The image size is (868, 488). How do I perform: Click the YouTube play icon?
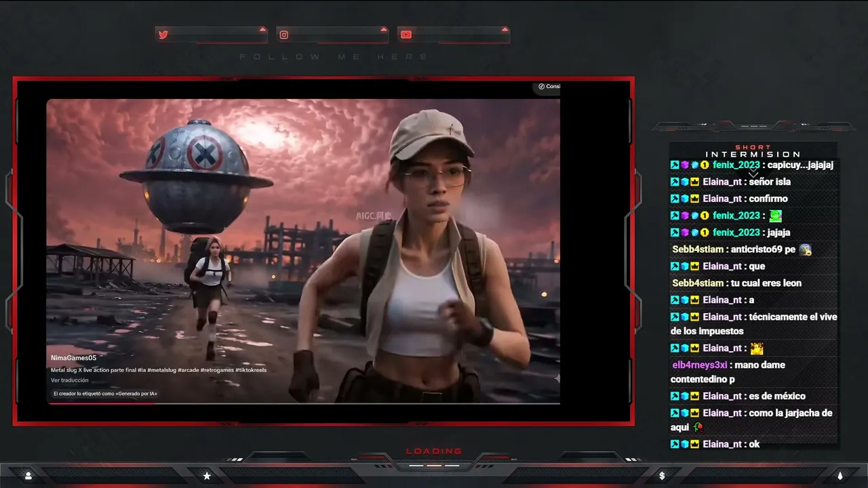point(406,35)
